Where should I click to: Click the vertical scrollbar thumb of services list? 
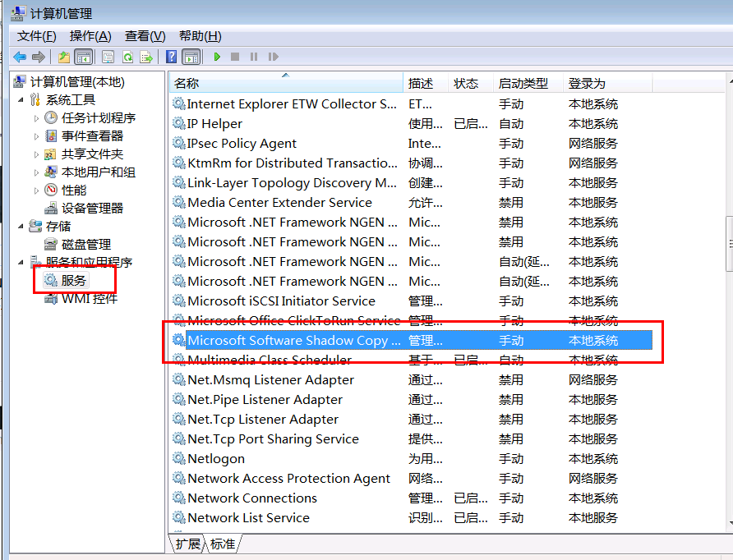click(x=729, y=243)
